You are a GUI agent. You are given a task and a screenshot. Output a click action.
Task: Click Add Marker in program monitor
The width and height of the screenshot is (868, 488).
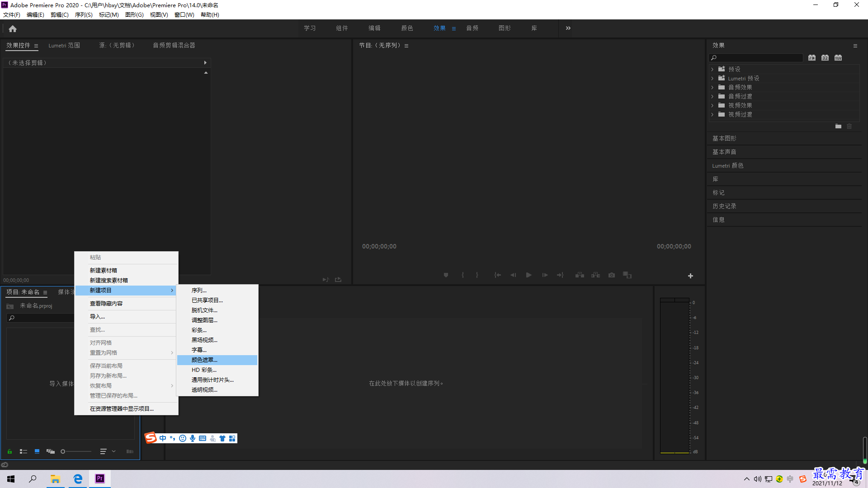point(446,275)
